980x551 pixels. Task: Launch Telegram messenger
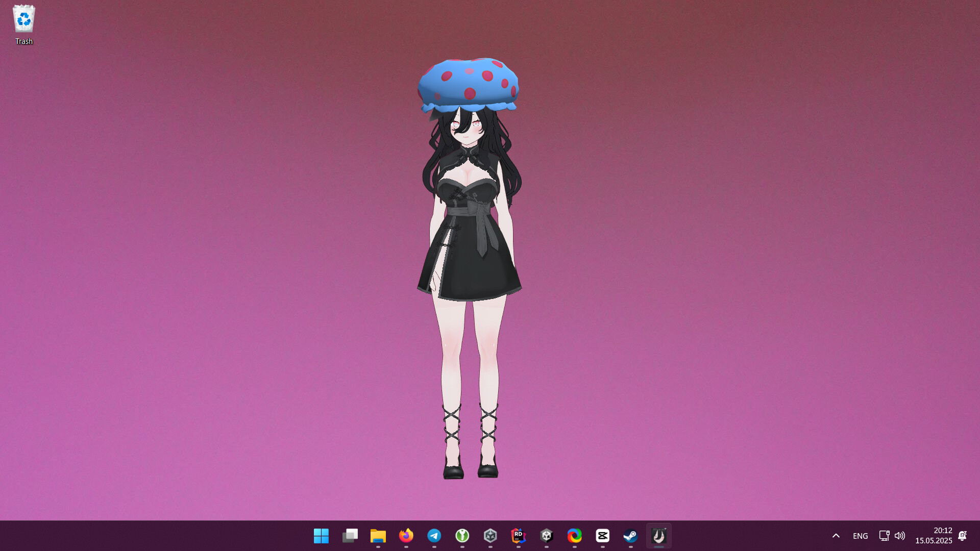[x=435, y=536]
